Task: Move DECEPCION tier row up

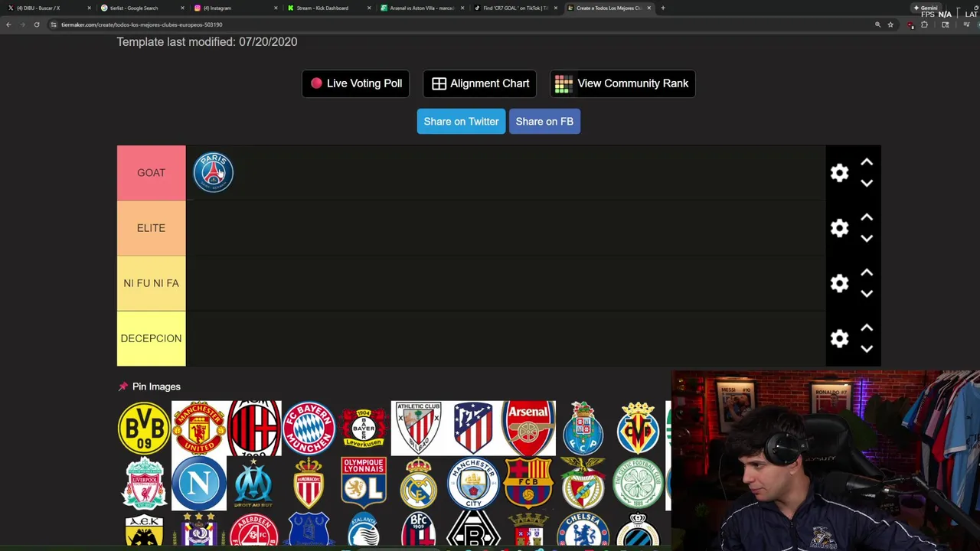Action: (x=867, y=328)
